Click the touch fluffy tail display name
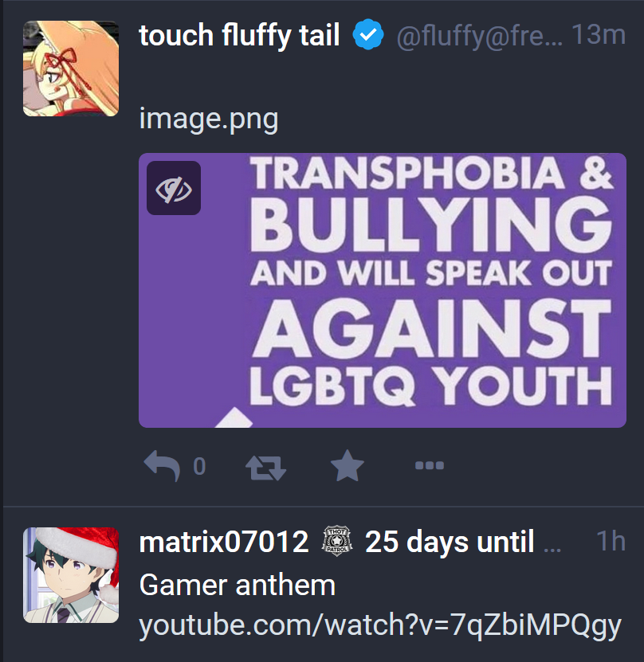 pyautogui.click(x=239, y=35)
